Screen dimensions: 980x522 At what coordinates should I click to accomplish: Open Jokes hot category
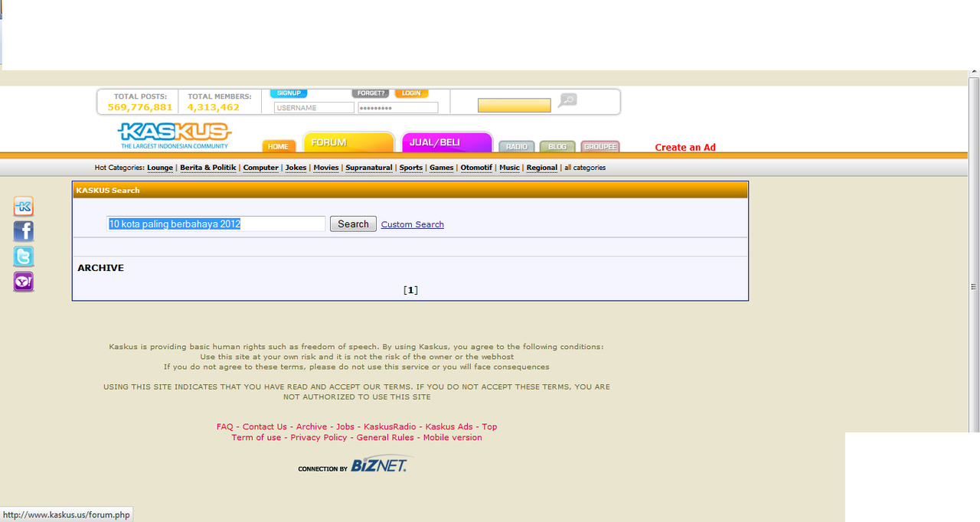(x=296, y=168)
